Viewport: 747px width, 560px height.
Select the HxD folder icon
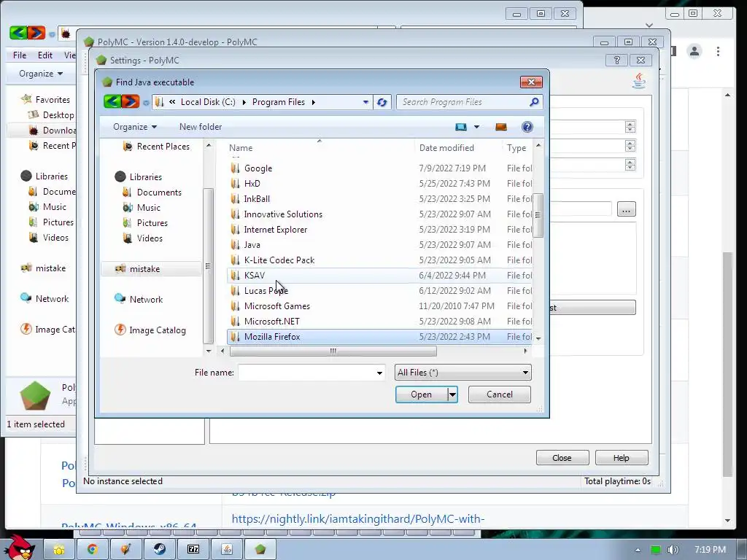coord(235,183)
